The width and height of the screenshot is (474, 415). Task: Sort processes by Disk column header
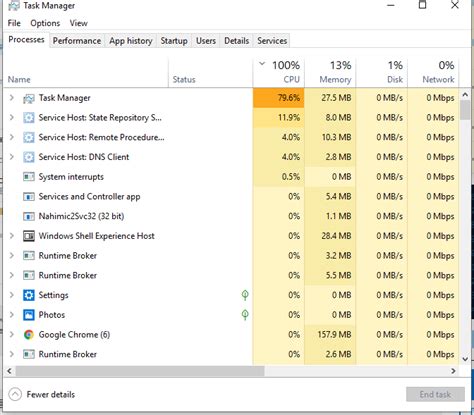381,72
